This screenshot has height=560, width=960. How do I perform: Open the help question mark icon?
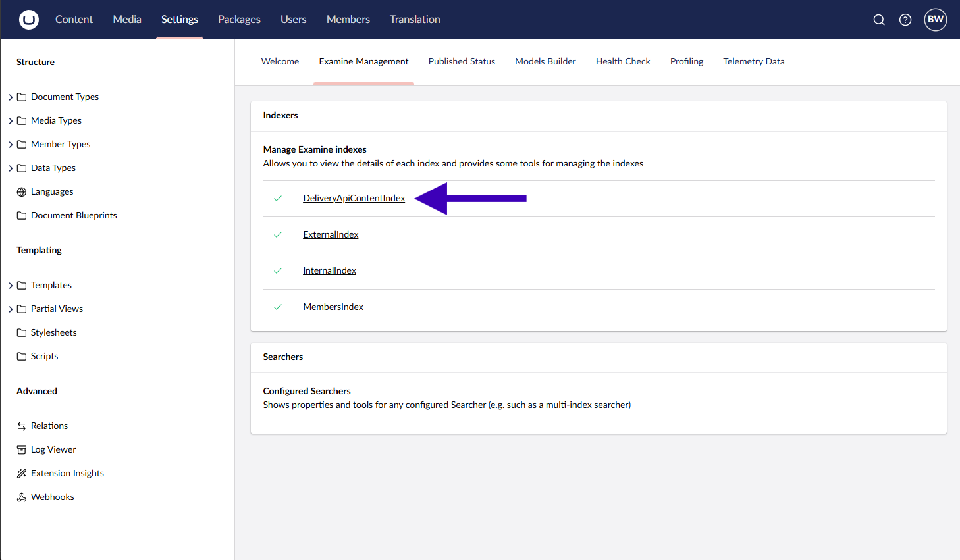coord(905,20)
